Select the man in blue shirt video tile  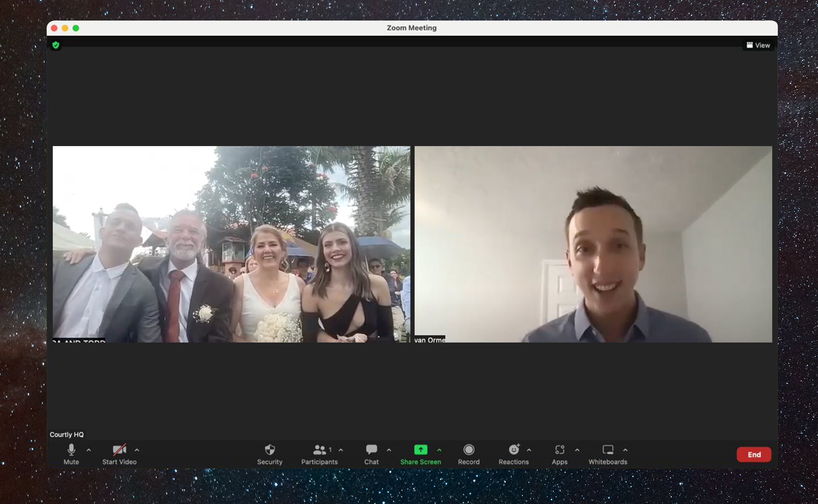point(593,244)
